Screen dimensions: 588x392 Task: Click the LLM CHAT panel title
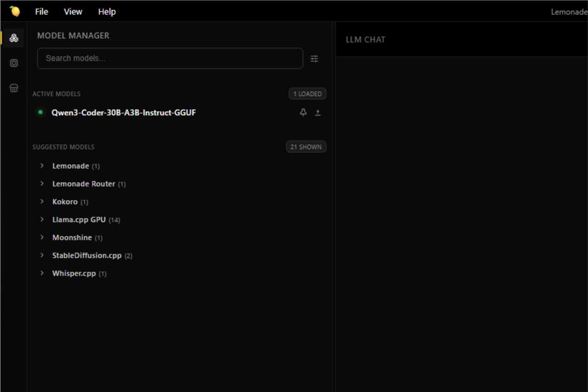click(x=365, y=40)
